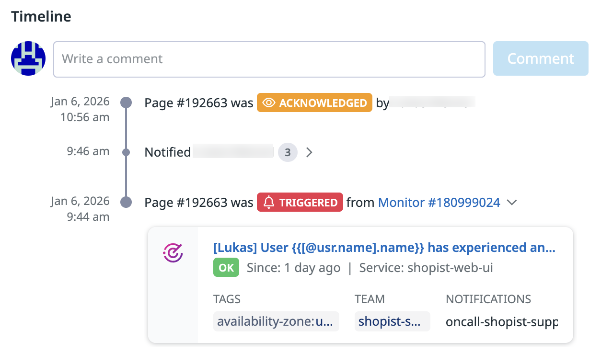Click the green OK status badge
601x364 pixels.
click(x=226, y=268)
